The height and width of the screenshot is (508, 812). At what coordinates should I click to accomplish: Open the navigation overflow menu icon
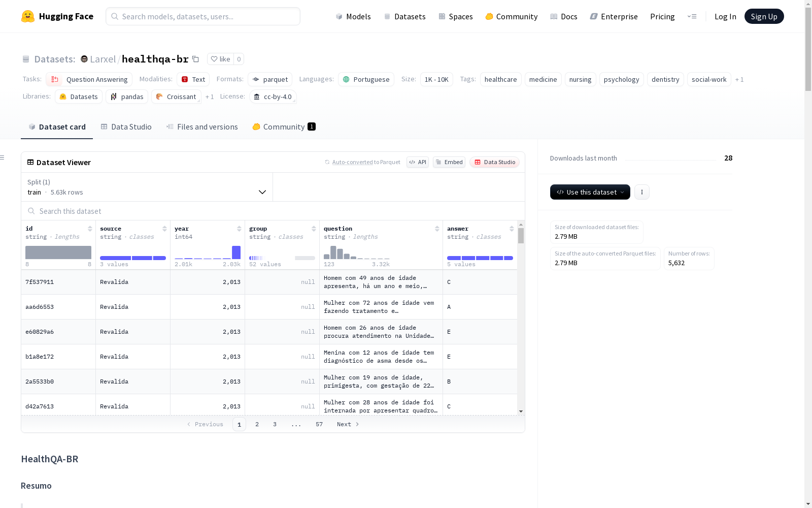(x=692, y=16)
